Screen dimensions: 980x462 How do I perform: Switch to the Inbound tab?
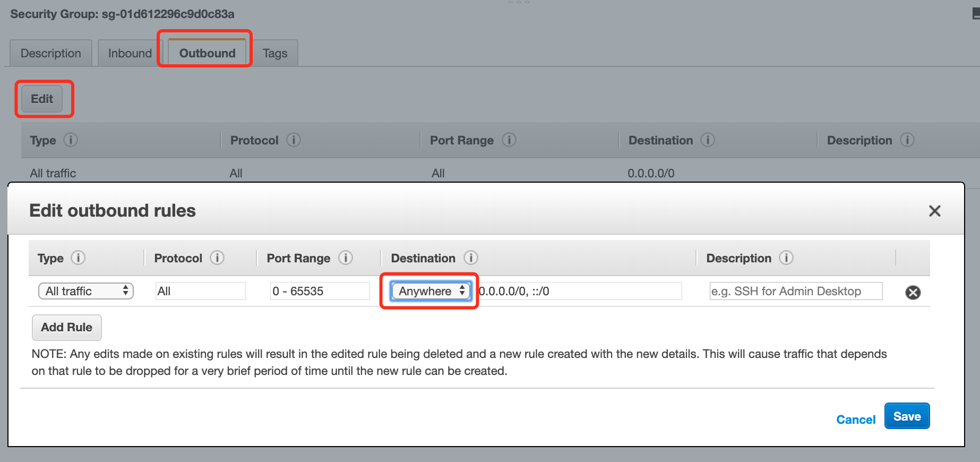pos(130,53)
